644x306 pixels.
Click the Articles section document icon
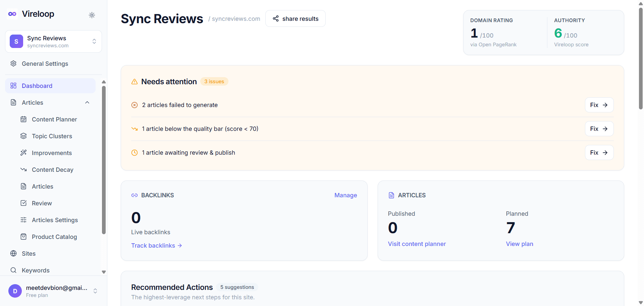click(13, 102)
